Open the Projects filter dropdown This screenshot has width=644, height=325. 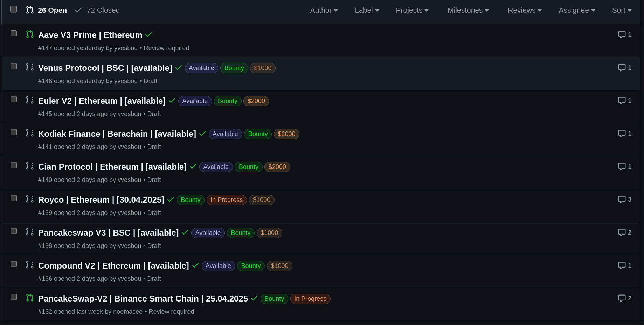(x=412, y=10)
